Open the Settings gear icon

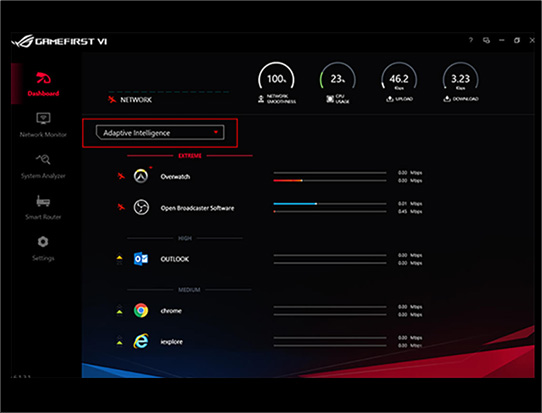pyautogui.click(x=43, y=242)
